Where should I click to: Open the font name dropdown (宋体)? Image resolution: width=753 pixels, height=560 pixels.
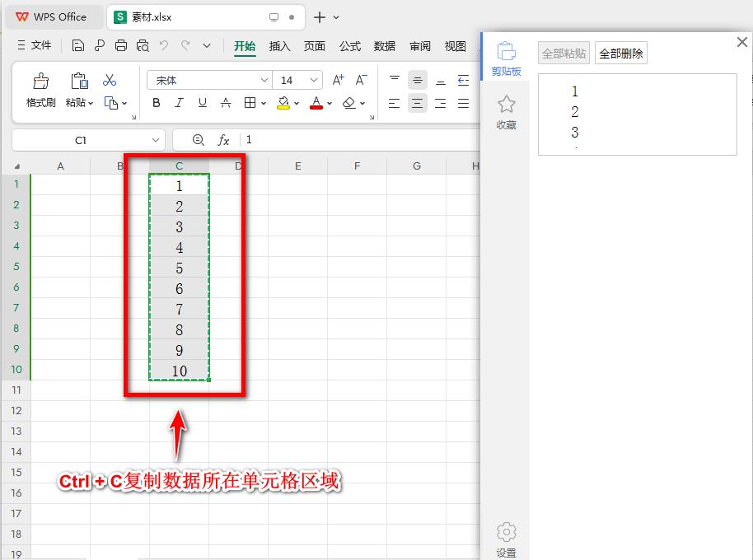264,80
